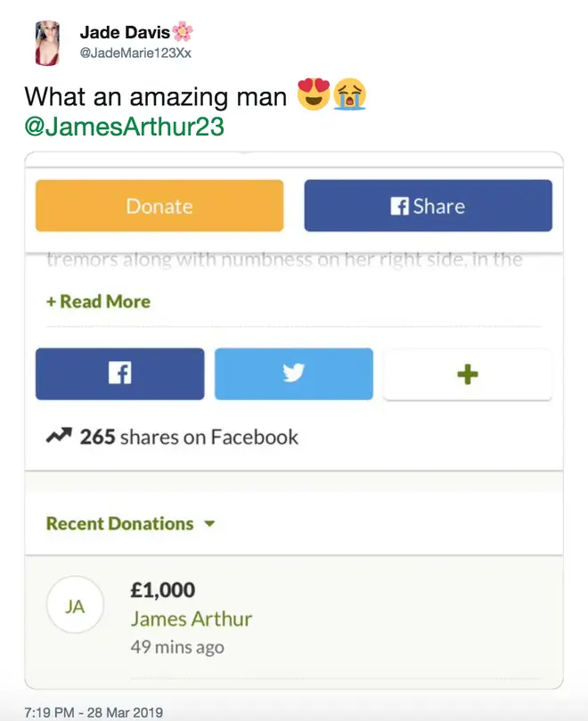
Task: Open Jade Davis's profile avatar
Action: coord(47,43)
